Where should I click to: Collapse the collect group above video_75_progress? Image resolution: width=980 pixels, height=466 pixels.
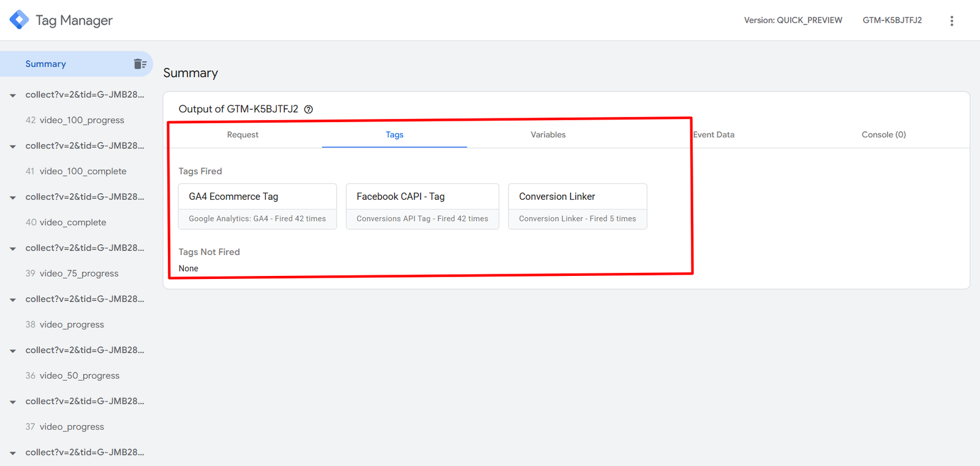click(x=13, y=249)
